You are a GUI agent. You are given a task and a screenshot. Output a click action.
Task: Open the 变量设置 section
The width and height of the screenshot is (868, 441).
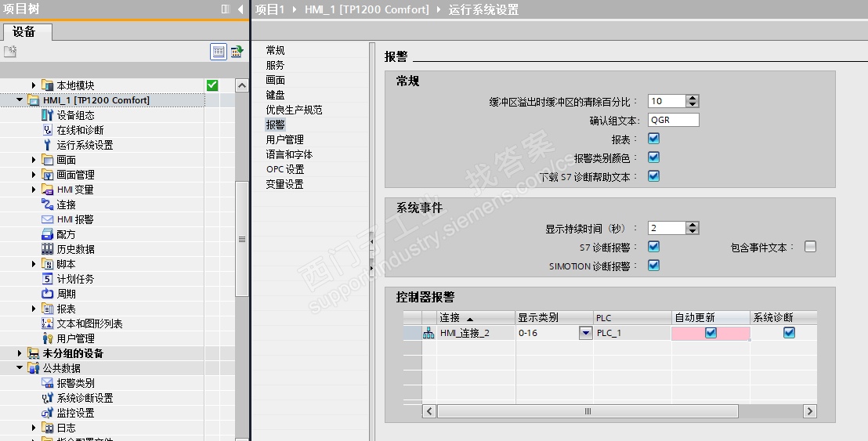284,184
